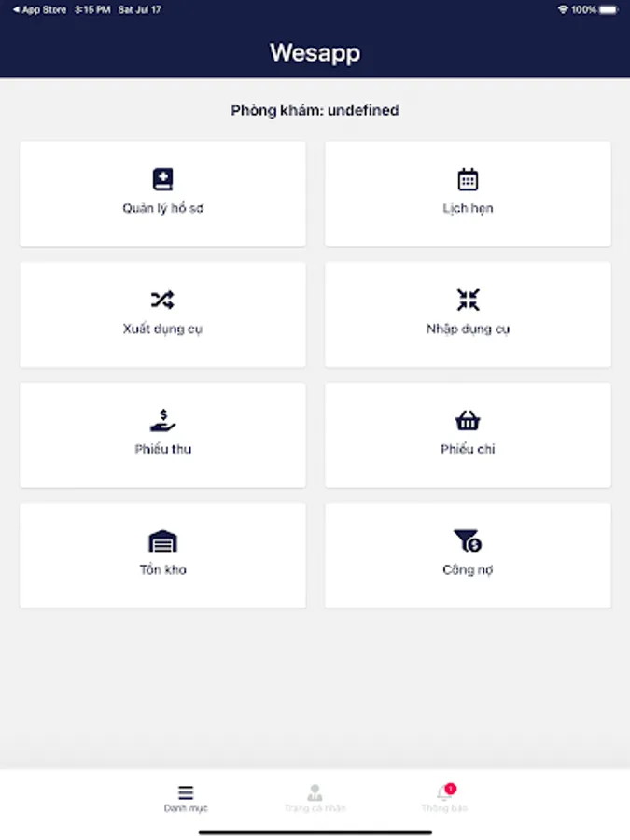Image resolution: width=630 pixels, height=840 pixels.
Task: Tap the medical record book icon
Action: pyautogui.click(x=162, y=179)
